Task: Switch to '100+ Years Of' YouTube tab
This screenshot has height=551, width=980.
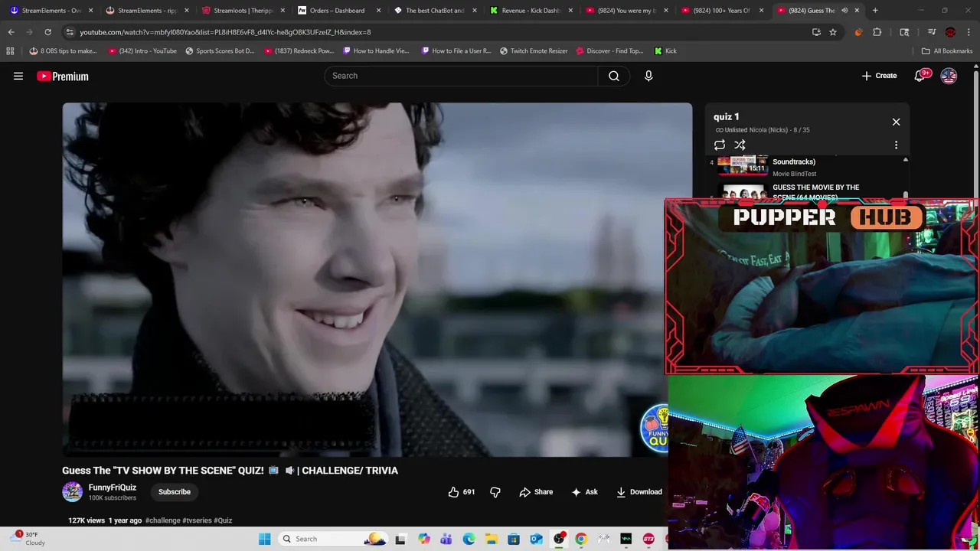Action: click(x=721, y=10)
